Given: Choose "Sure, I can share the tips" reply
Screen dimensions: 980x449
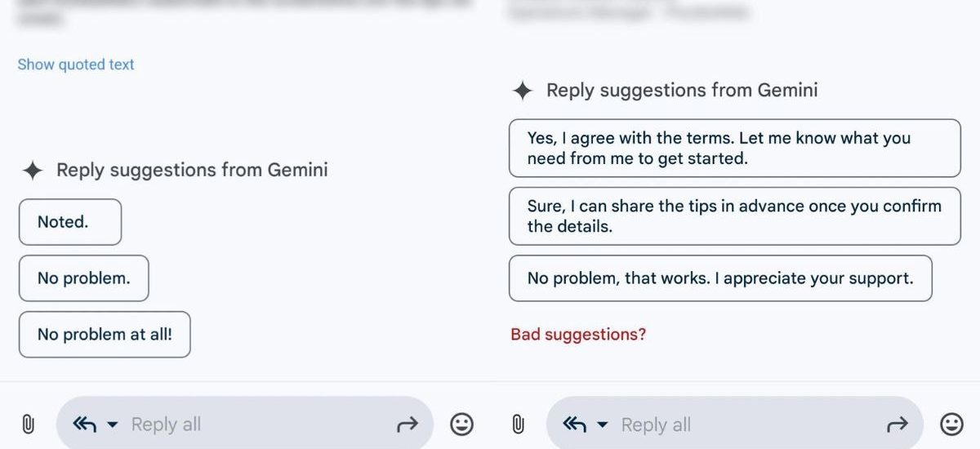Looking at the screenshot, I should pyautogui.click(x=734, y=216).
